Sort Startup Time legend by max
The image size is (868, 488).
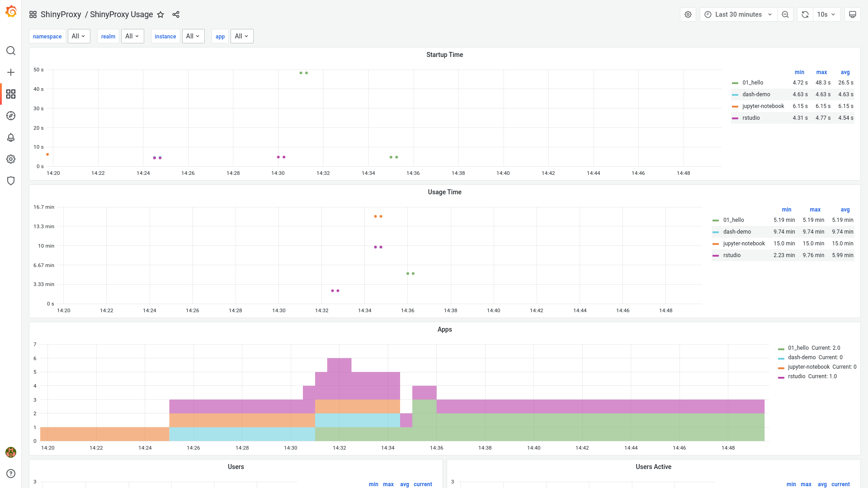pos(821,72)
